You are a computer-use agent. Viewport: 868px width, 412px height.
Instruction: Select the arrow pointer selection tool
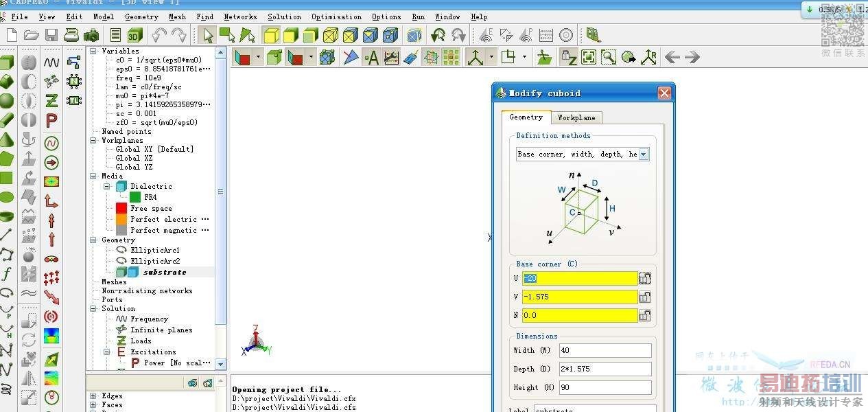208,35
